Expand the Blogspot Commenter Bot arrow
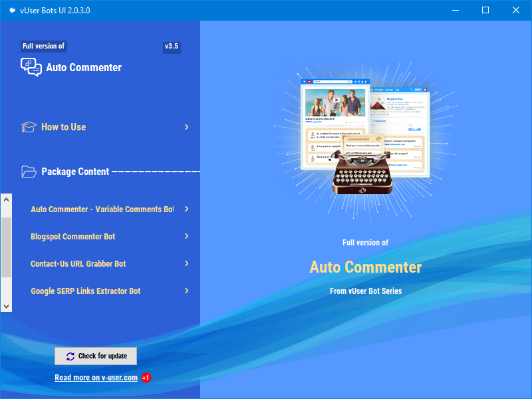 (187, 236)
